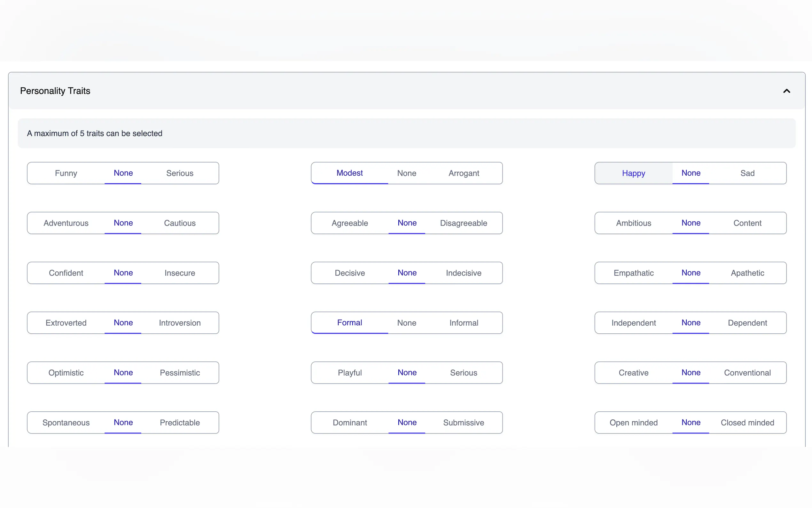The image size is (812, 508).
Task: Select the Serious trait in first row
Action: click(180, 173)
